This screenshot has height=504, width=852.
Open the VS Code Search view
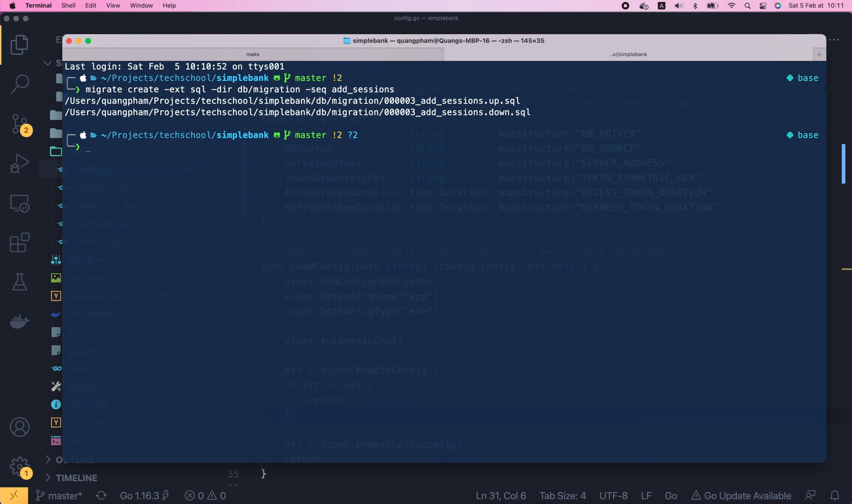click(19, 85)
